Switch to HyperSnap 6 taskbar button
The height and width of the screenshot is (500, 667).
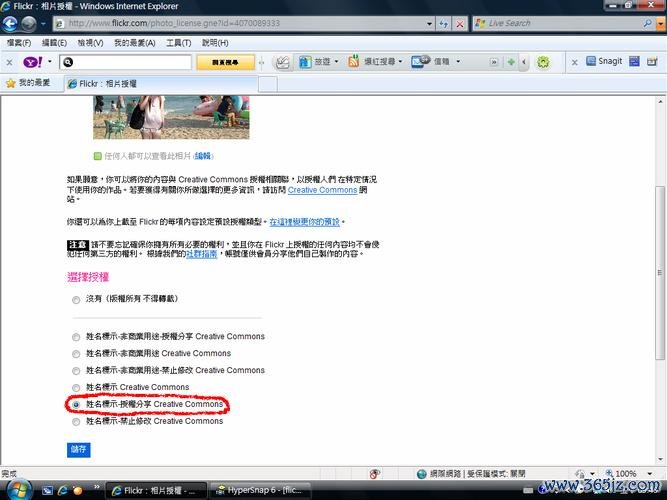[x=260, y=491]
